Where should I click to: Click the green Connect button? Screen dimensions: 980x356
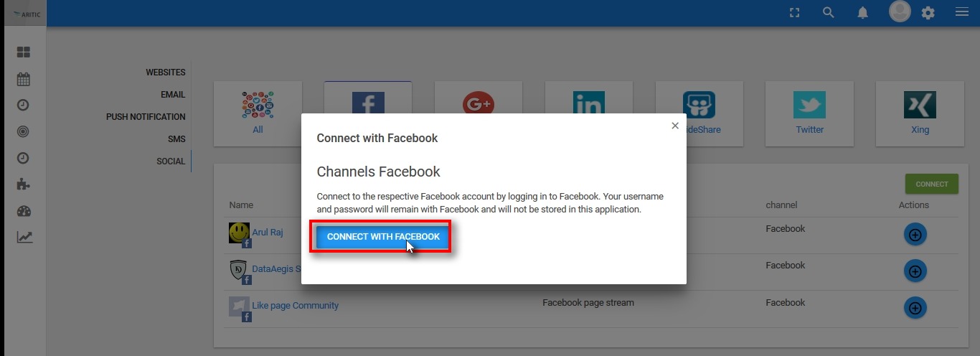pos(932,184)
